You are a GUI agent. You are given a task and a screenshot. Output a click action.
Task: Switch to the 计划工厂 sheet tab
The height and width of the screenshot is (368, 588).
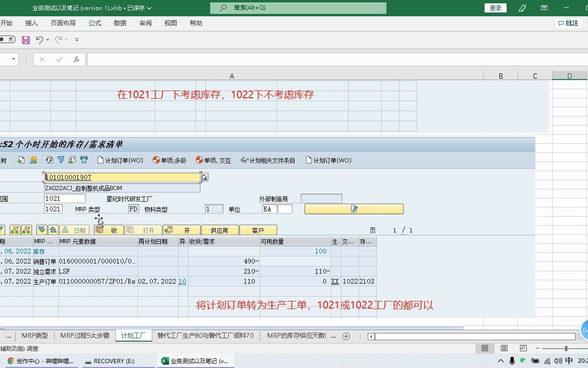coord(133,335)
